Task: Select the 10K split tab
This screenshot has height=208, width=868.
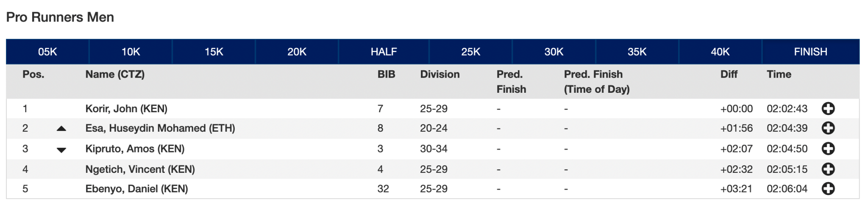Action: click(x=131, y=52)
